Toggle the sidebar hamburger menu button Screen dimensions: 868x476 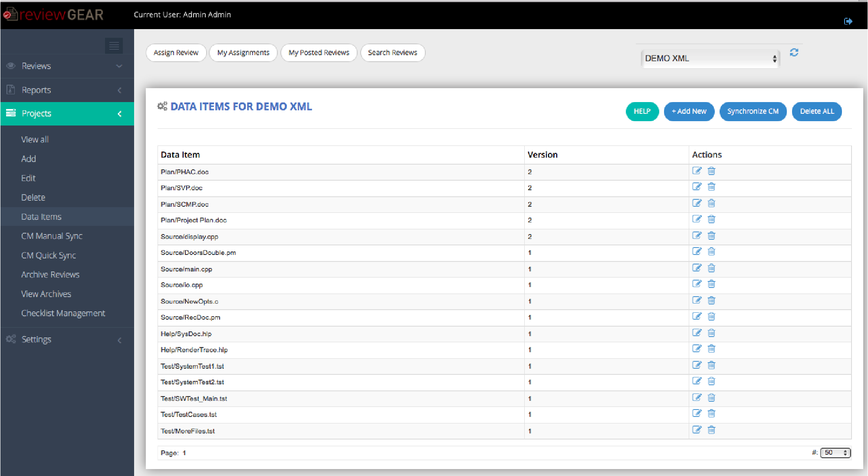click(x=114, y=46)
